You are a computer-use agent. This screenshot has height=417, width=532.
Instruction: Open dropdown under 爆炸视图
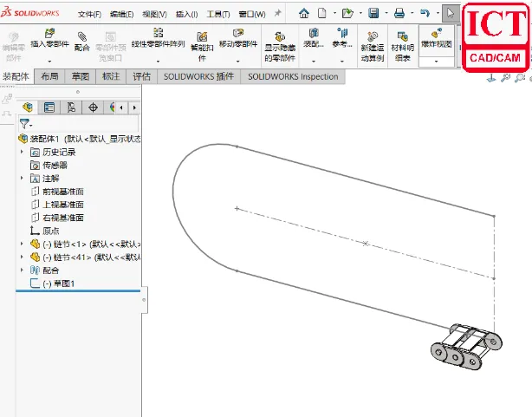pyautogui.click(x=437, y=62)
